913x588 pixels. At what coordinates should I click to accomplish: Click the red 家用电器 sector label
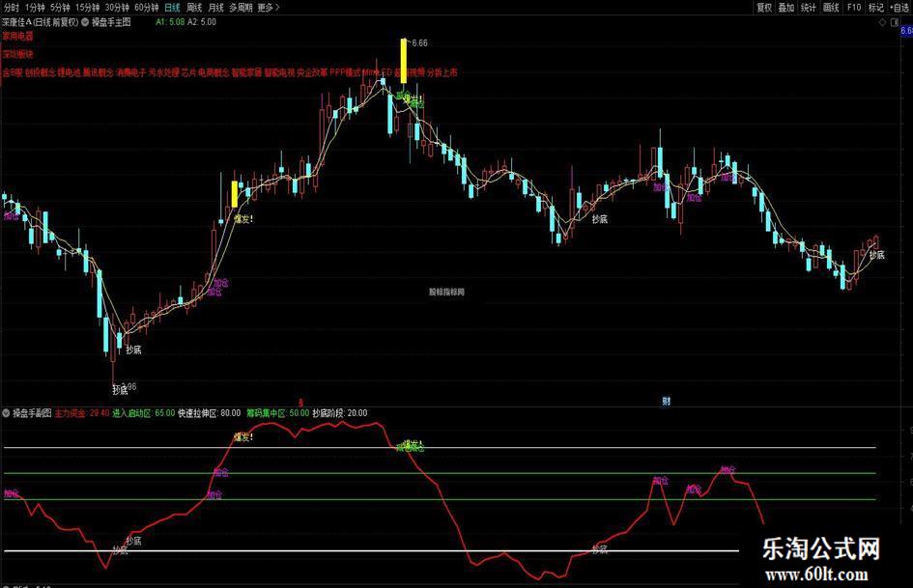[18, 36]
